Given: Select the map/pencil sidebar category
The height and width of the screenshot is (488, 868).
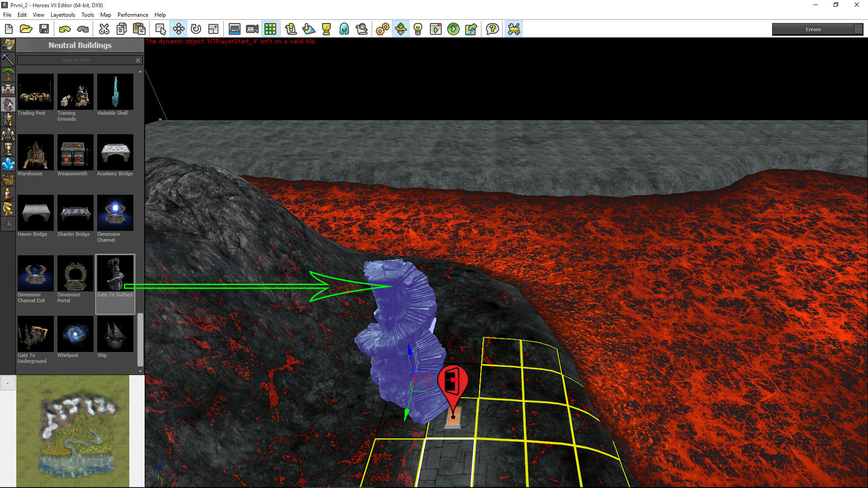Looking at the screenshot, I should 8,45.
